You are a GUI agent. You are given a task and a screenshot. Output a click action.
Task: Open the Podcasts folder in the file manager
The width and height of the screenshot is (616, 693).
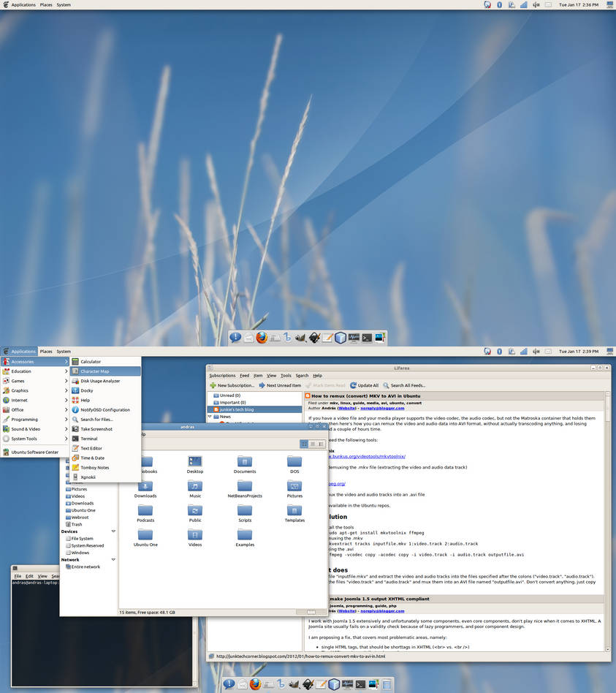click(x=145, y=513)
